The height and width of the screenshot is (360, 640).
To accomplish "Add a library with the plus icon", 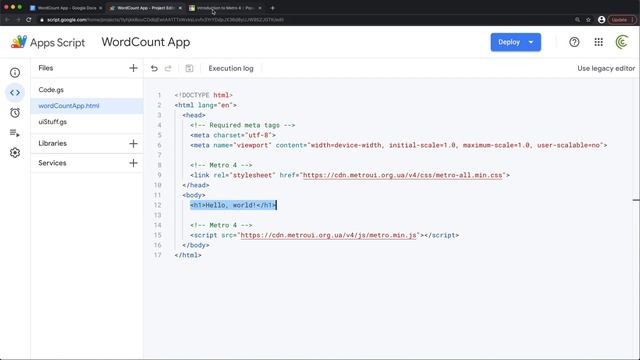I will pos(133,144).
